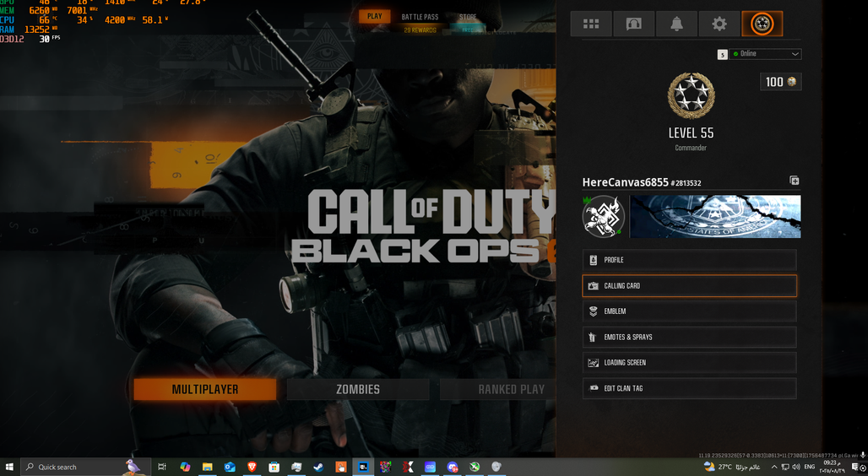Copy player ID with the icon beside #2813532
Screen dimensions: 868x476
pyautogui.click(x=794, y=181)
